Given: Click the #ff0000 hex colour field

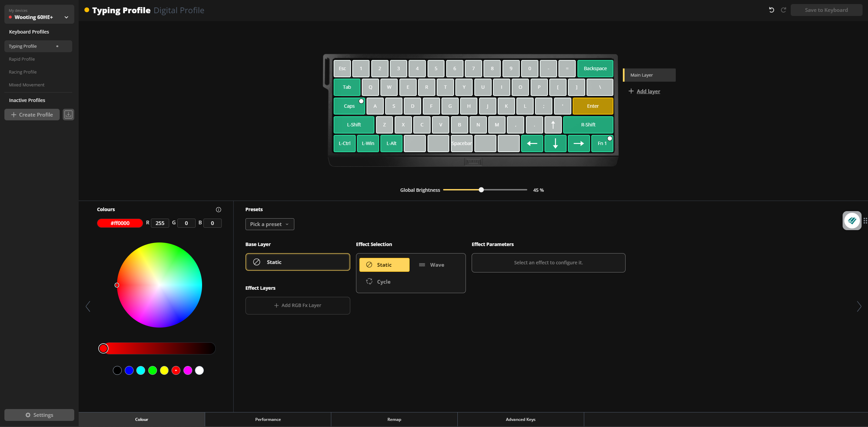Looking at the screenshot, I should [120, 223].
